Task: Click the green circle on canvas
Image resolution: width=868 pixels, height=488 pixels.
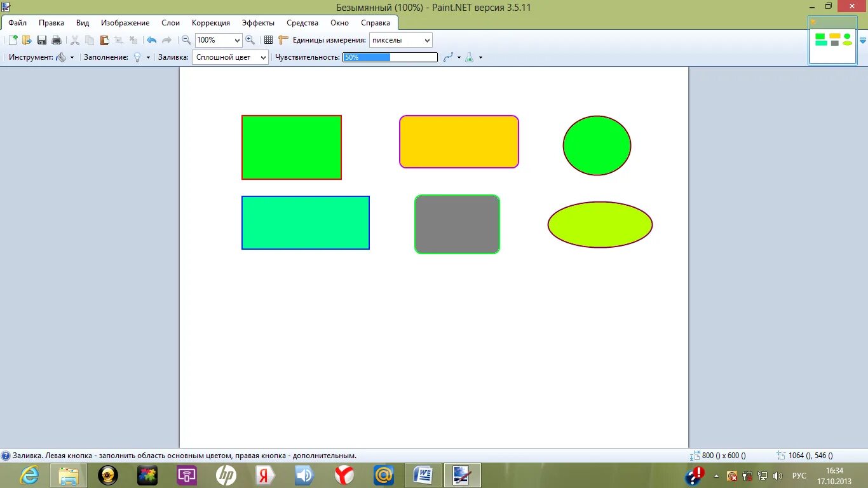Action: 597,146
